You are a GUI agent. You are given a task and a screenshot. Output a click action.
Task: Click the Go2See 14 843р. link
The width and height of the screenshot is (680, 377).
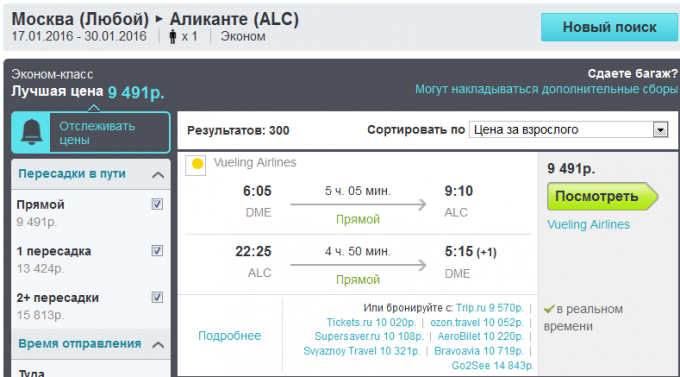[493, 365]
